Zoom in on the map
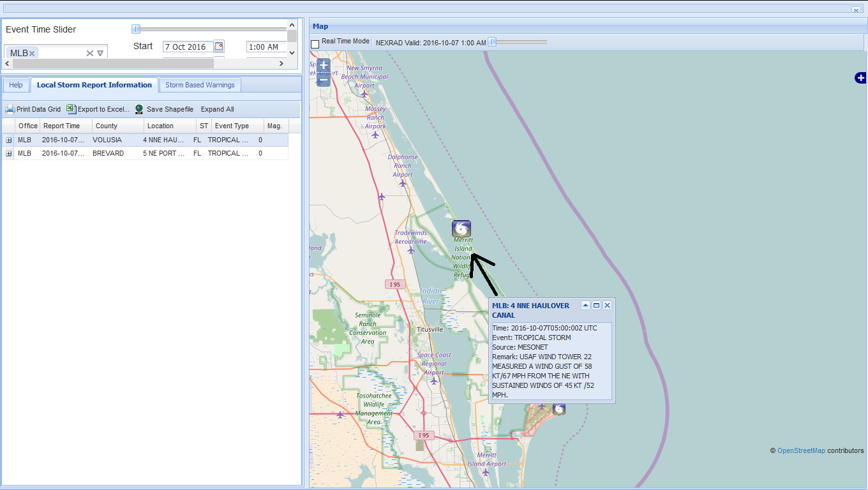This screenshot has width=868, height=490. pyautogui.click(x=324, y=66)
